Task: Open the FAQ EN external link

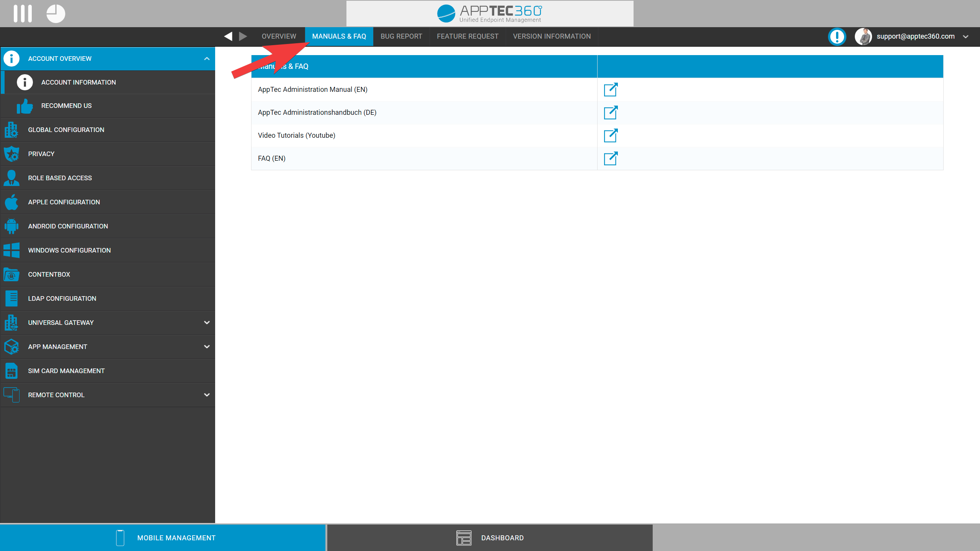Action: (611, 158)
